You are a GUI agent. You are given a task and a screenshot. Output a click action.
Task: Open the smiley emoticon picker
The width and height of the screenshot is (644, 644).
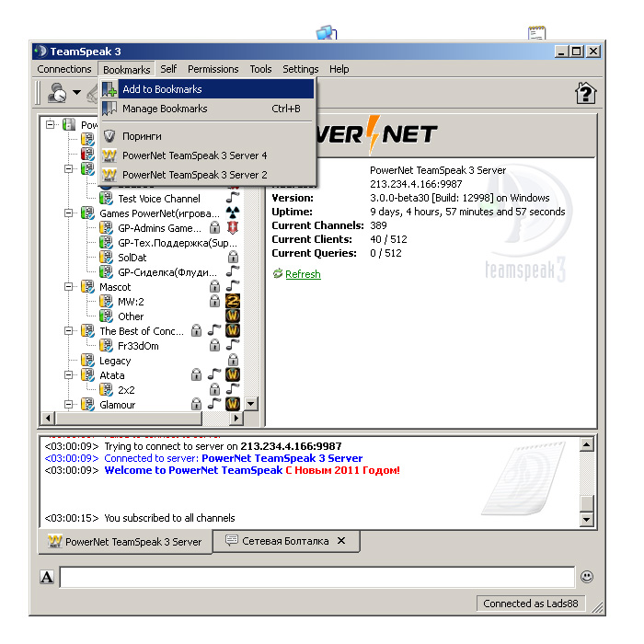coord(587,577)
